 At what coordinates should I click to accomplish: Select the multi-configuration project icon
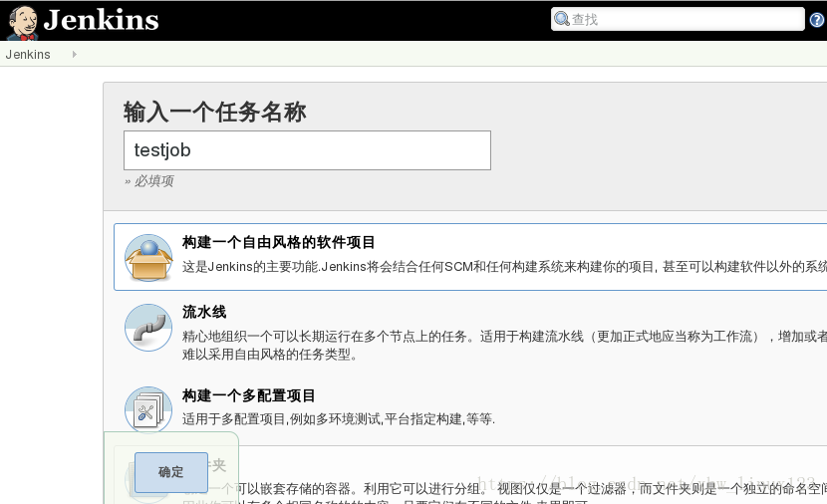(148, 409)
